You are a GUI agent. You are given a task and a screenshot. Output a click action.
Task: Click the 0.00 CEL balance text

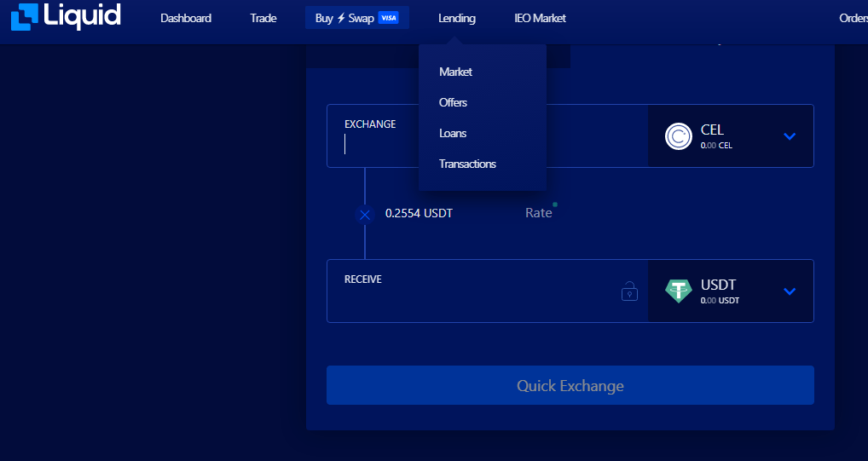pyautogui.click(x=716, y=146)
